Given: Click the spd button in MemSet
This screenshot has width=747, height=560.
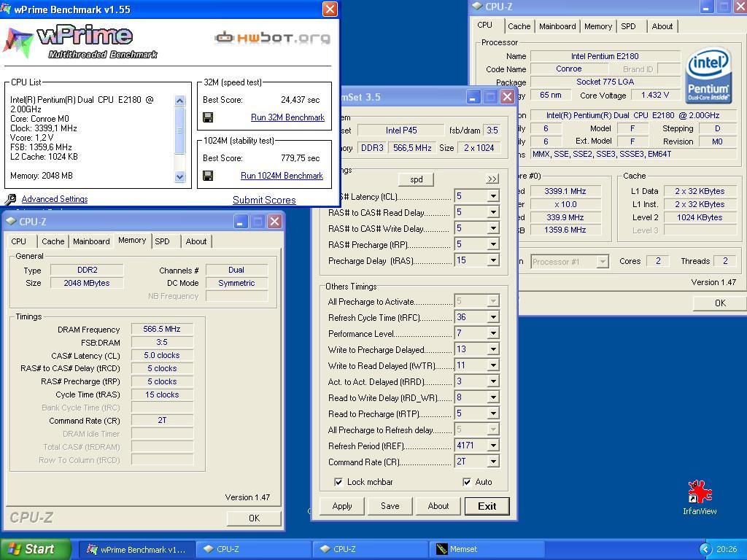Looking at the screenshot, I should click(416, 179).
